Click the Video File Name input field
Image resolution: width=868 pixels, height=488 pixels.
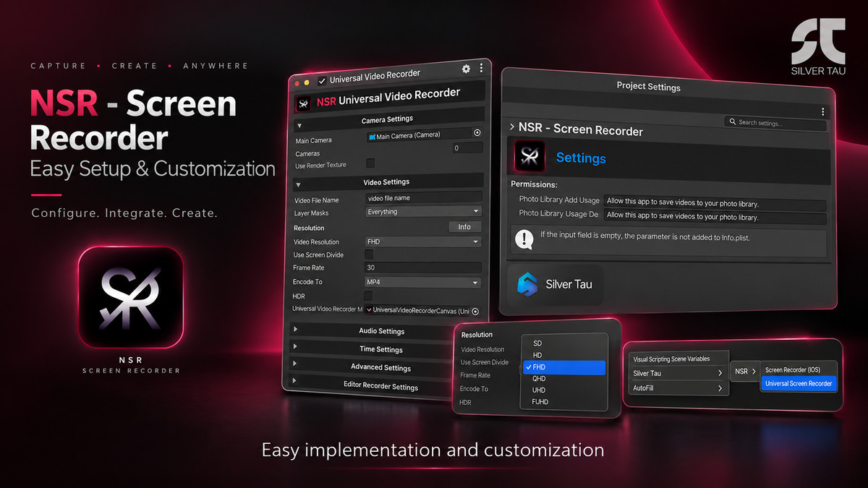[424, 197]
